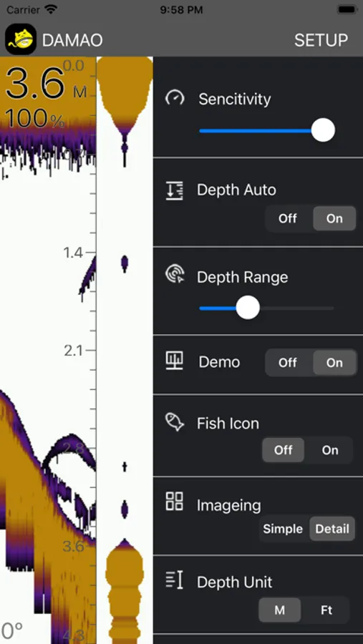Tap the DAMAO cat app logo
The height and width of the screenshot is (644, 363).
(x=21, y=39)
